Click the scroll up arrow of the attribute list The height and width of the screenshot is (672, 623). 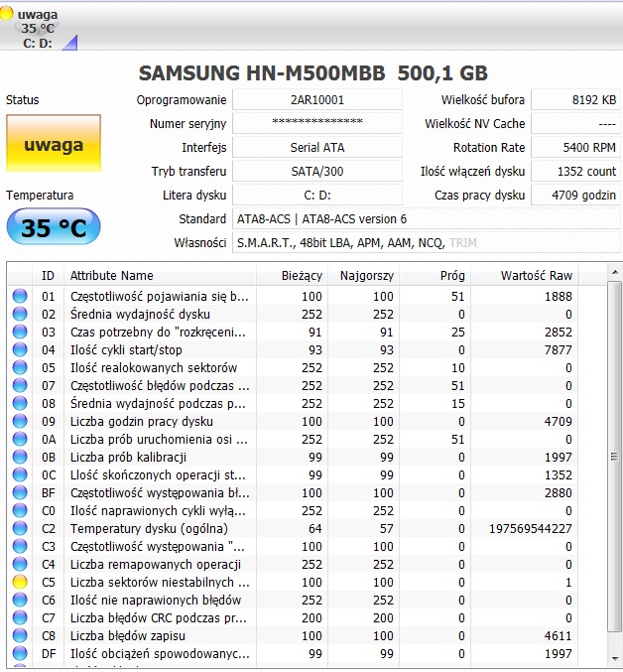tap(614, 272)
